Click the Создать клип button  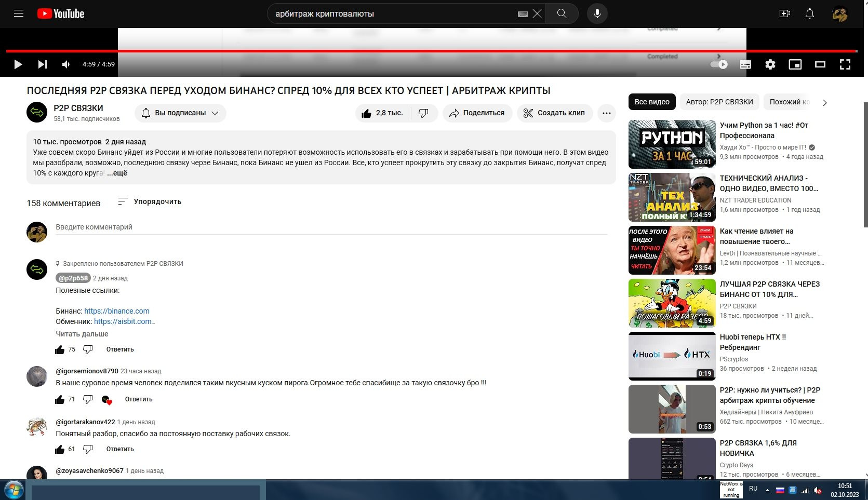click(x=555, y=113)
